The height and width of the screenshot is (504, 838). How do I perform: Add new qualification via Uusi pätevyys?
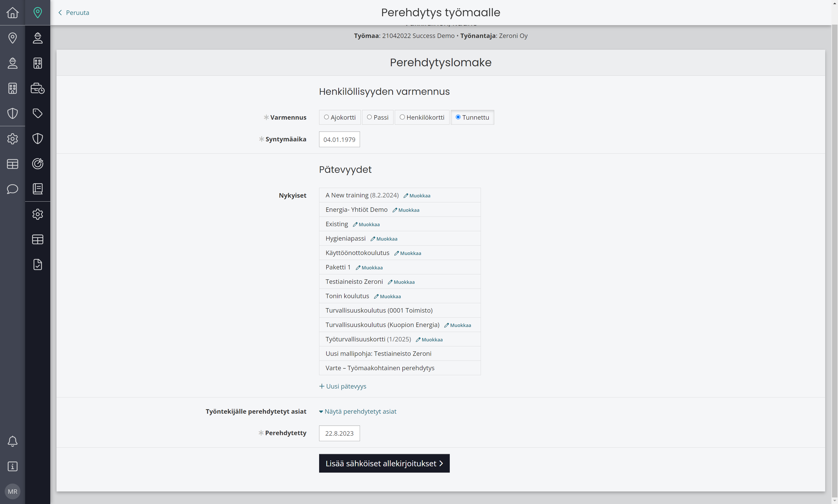[x=343, y=386]
